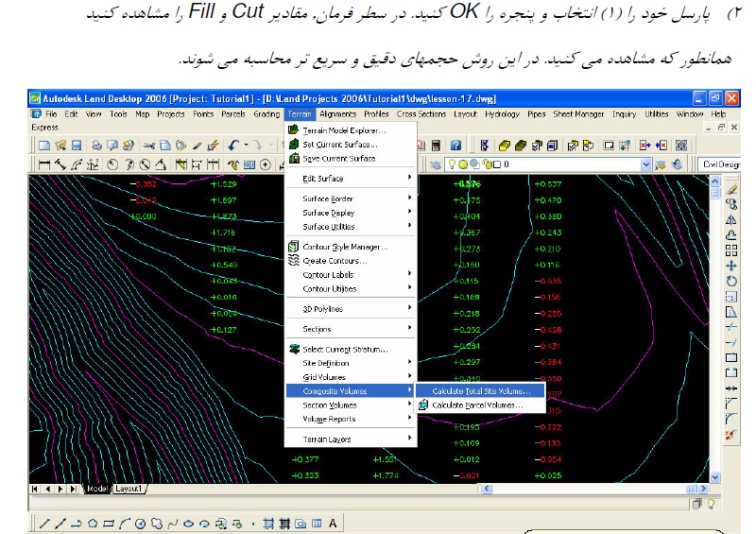756x534 pixels.
Task: Select the Table tool
Action: [317, 524]
